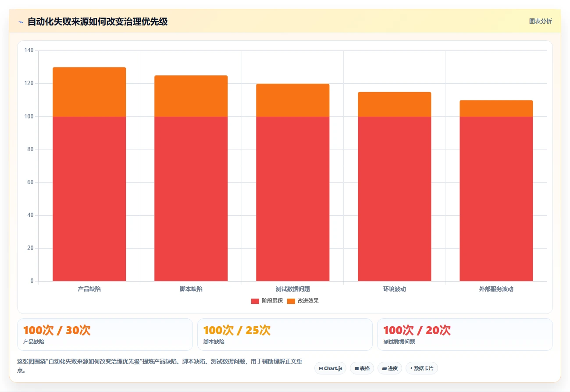570x392 pixels.
Task: Click the 120 y-axis tick value
Action: pos(29,83)
